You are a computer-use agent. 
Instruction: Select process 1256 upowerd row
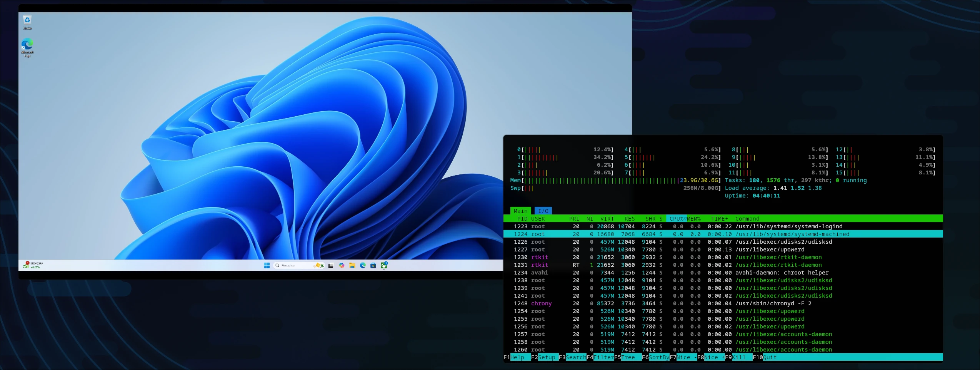click(723, 326)
